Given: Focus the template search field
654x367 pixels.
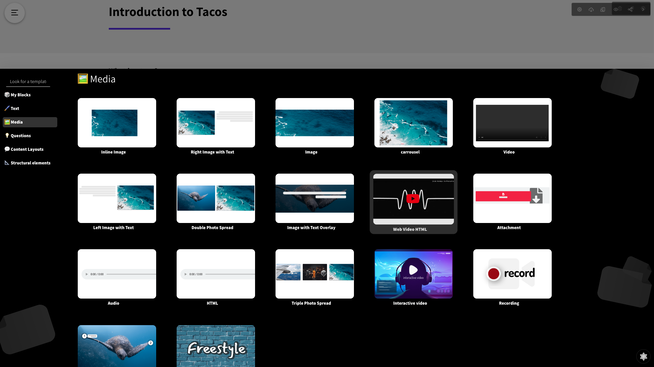Looking at the screenshot, I should click(x=28, y=81).
